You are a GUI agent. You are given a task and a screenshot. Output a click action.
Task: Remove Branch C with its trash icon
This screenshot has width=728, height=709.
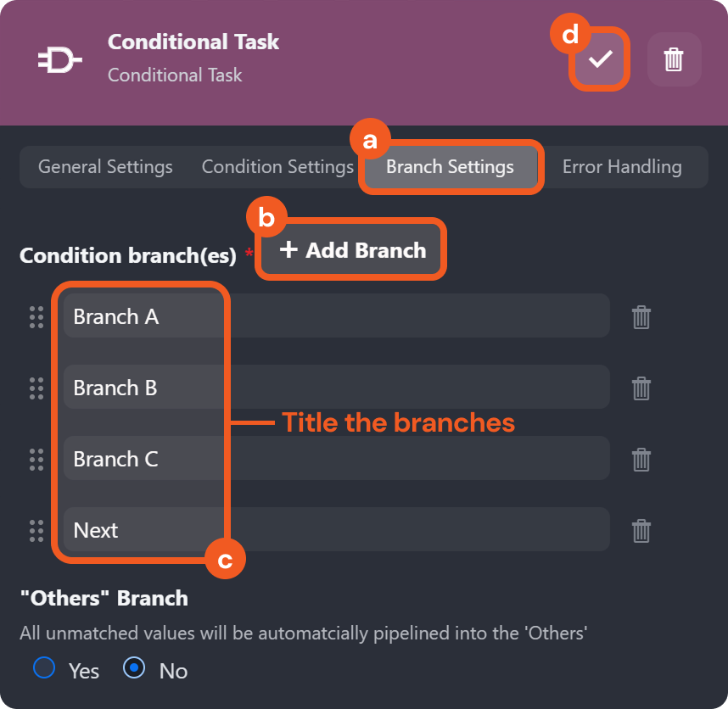tap(641, 460)
